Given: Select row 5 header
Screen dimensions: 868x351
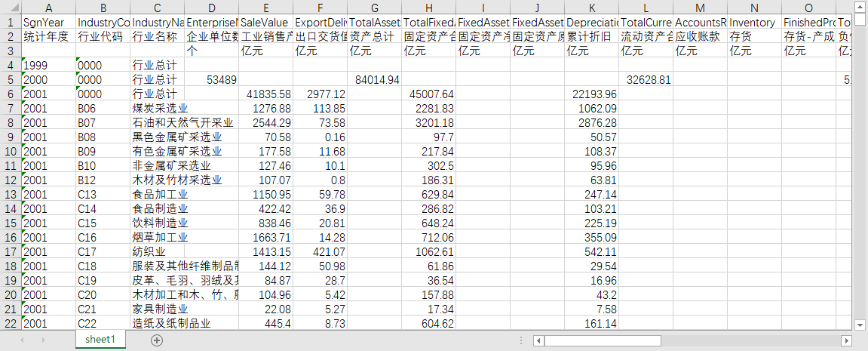Looking at the screenshot, I should tap(11, 79).
